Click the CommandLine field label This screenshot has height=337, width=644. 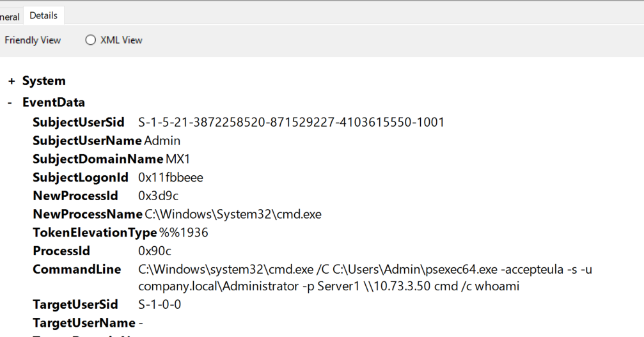[x=77, y=270]
